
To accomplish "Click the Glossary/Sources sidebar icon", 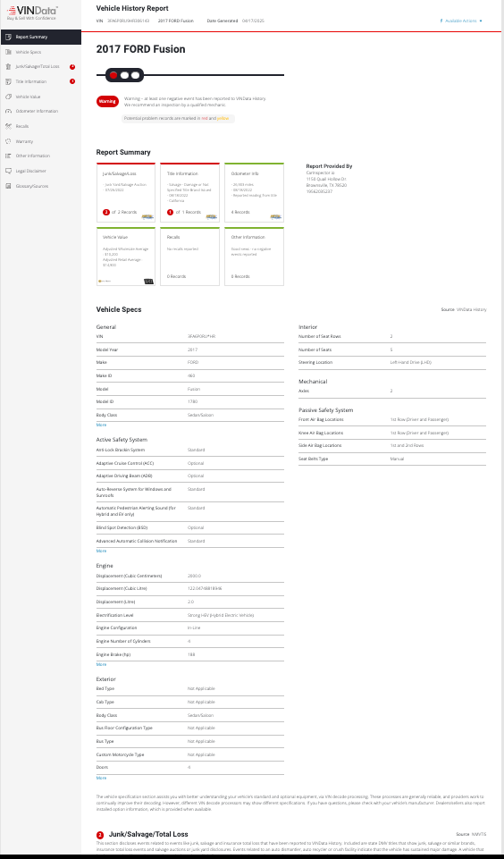I will coord(8,186).
